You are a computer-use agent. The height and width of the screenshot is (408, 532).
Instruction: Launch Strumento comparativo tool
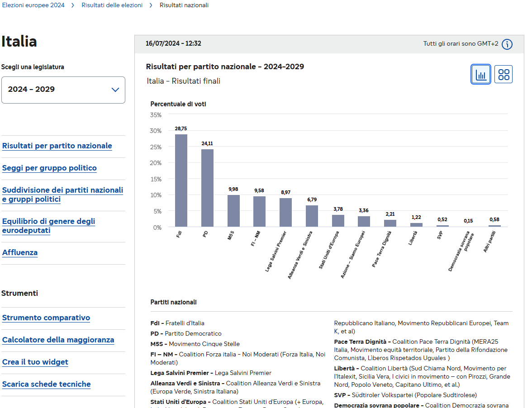pos(46,318)
